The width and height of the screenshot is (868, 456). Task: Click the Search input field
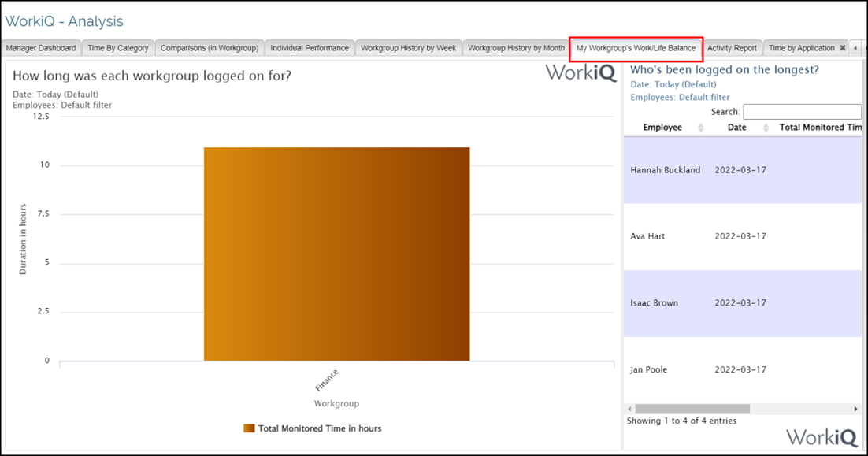pos(802,112)
